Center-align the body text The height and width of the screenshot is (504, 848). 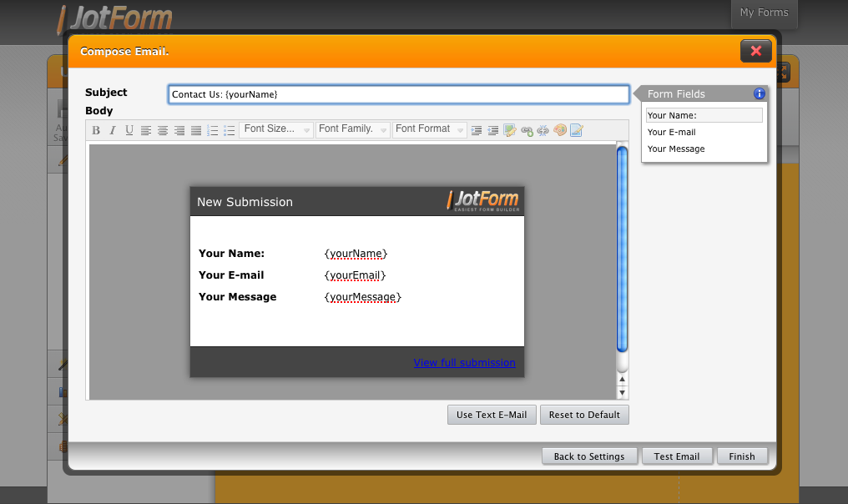(163, 130)
